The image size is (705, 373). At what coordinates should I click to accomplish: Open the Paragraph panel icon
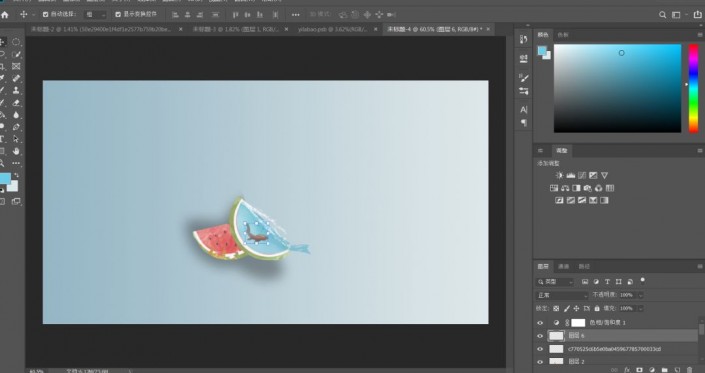click(523, 123)
